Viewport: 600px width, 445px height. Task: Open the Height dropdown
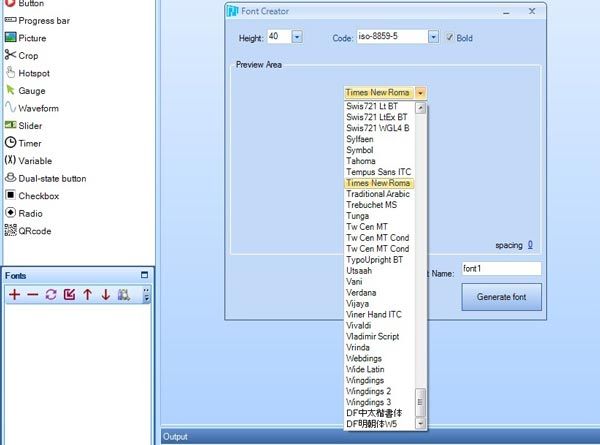pos(298,37)
